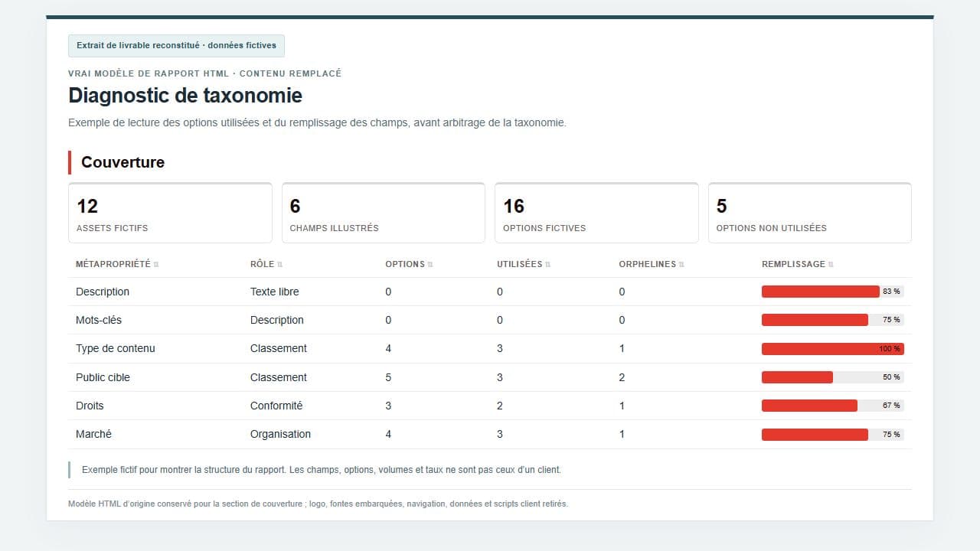
Task: Click the orphelines value 2 for Public cible
Action: coord(622,377)
